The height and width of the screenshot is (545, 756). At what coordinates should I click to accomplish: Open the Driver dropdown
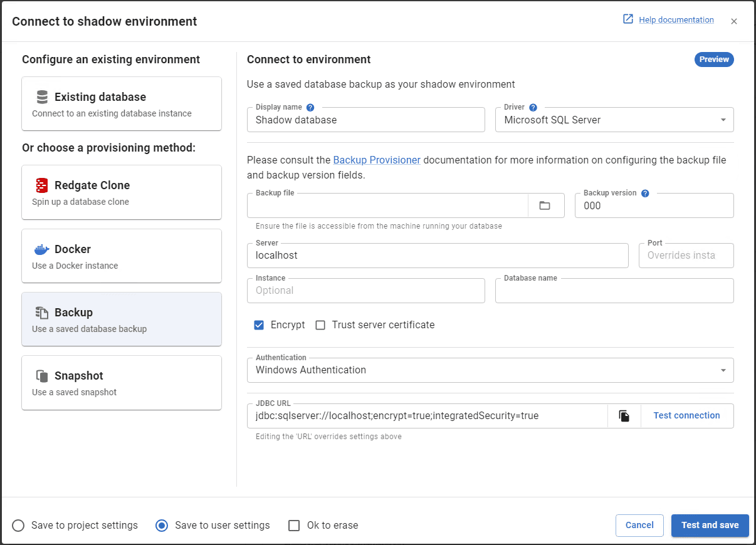coord(723,120)
